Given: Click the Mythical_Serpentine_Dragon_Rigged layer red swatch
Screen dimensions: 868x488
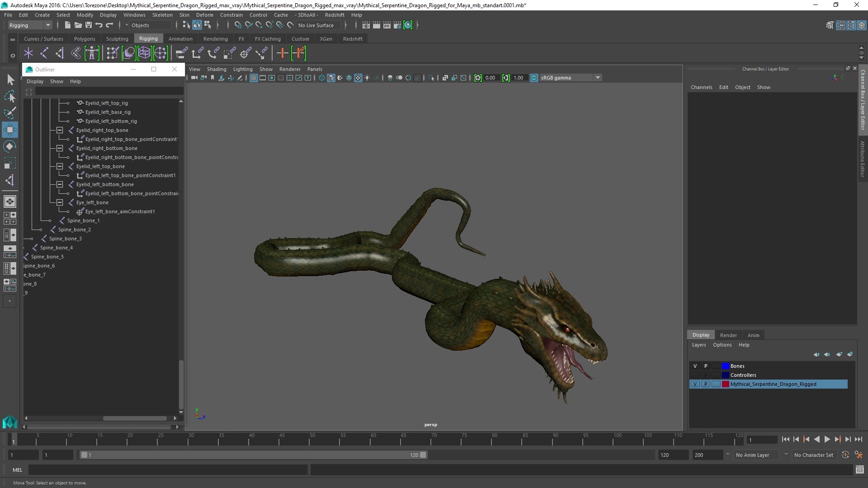Looking at the screenshot, I should [x=725, y=384].
